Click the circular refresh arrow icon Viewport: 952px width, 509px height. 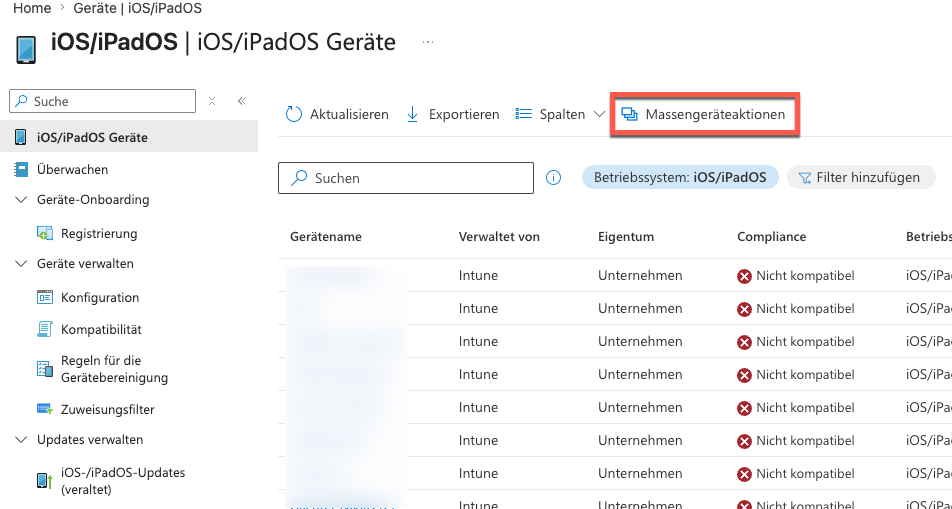tap(294, 114)
